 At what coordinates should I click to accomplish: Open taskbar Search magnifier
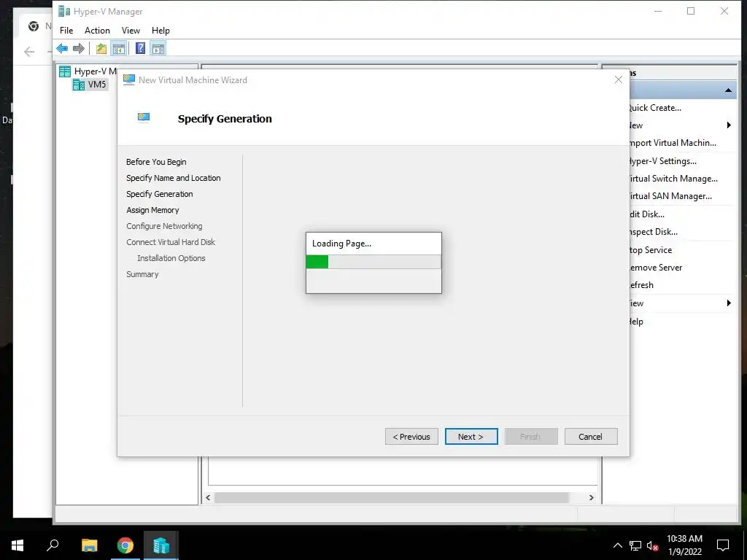click(53, 545)
